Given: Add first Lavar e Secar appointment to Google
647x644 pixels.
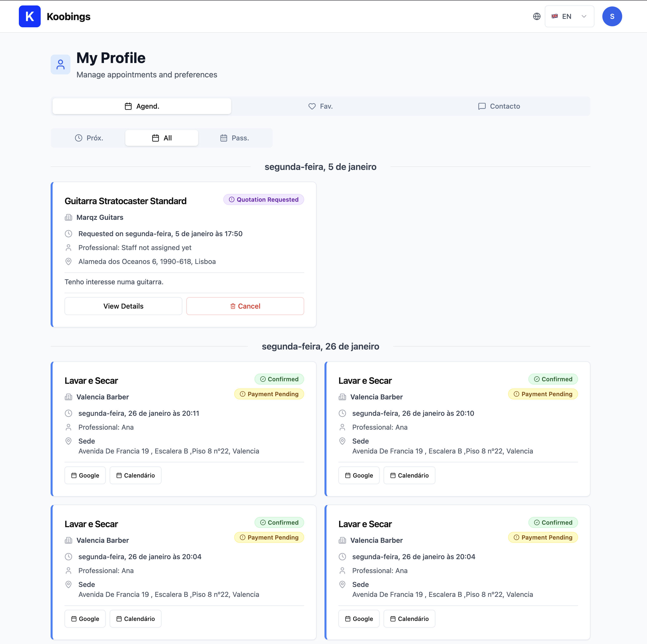Looking at the screenshot, I should click(85, 475).
